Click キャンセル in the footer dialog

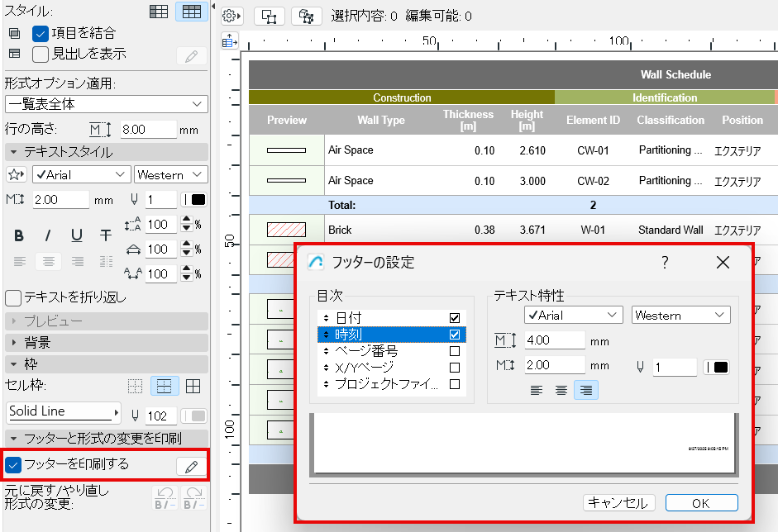(x=618, y=503)
